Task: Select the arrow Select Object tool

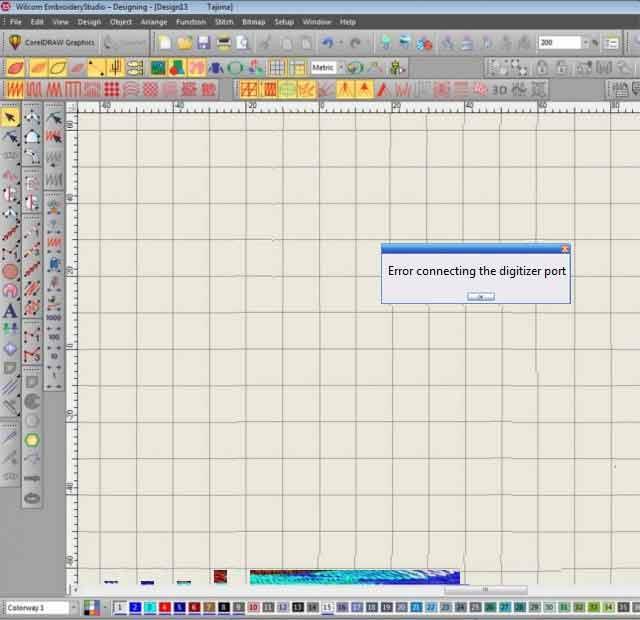Action: (10, 118)
